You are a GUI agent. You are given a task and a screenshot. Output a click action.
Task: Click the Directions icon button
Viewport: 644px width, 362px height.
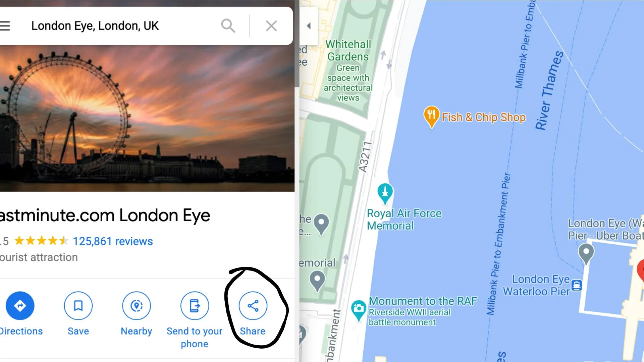click(x=20, y=306)
